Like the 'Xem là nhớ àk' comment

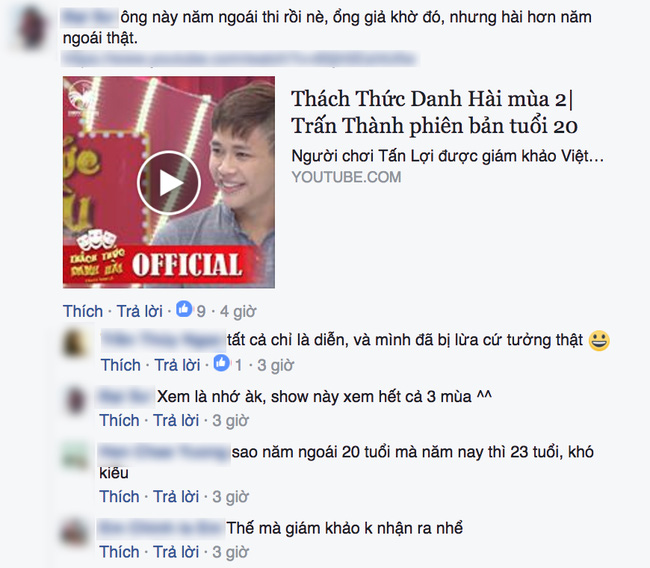pos(119,420)
